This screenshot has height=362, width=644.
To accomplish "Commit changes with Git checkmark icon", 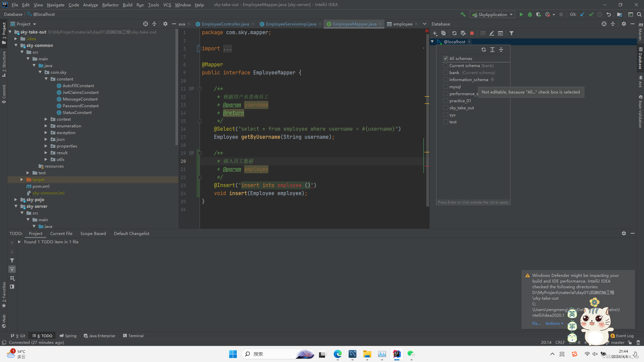I will coord(591,14).
